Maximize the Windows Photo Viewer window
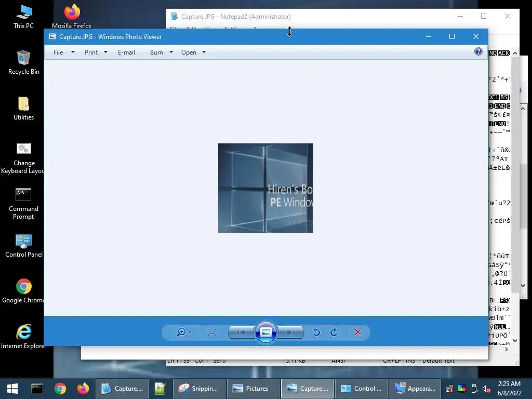This screenshot has height=399, width=532. pos(452,37)
